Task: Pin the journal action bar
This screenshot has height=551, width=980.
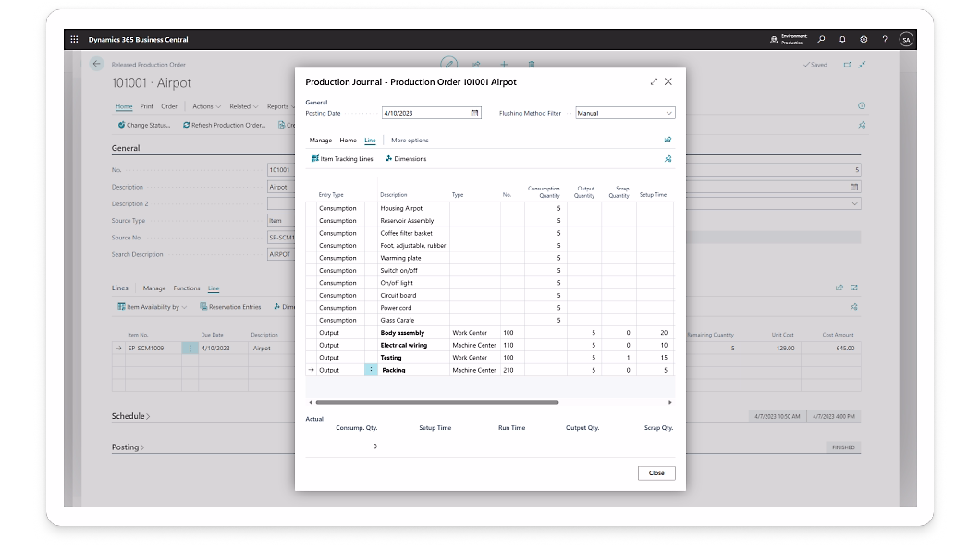Action: pyautogui.click(x=668, y=159)
